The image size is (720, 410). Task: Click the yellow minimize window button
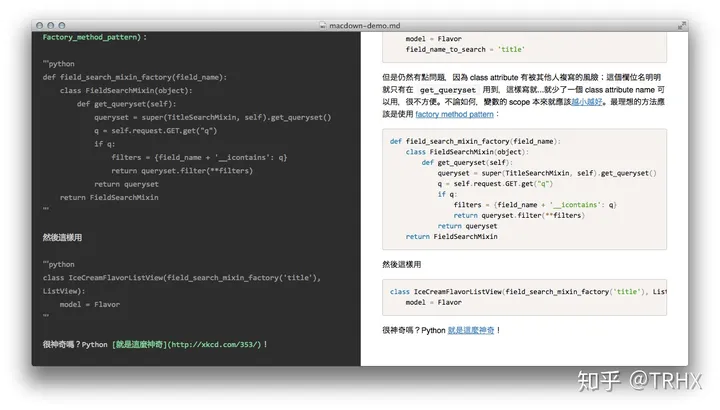pos(51,26)
